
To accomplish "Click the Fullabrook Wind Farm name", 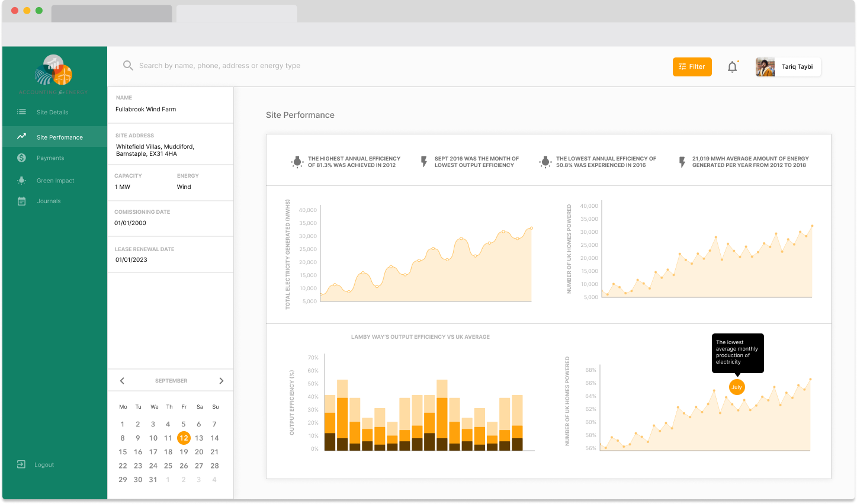I will pyautogui.click(x=146, y=110).
